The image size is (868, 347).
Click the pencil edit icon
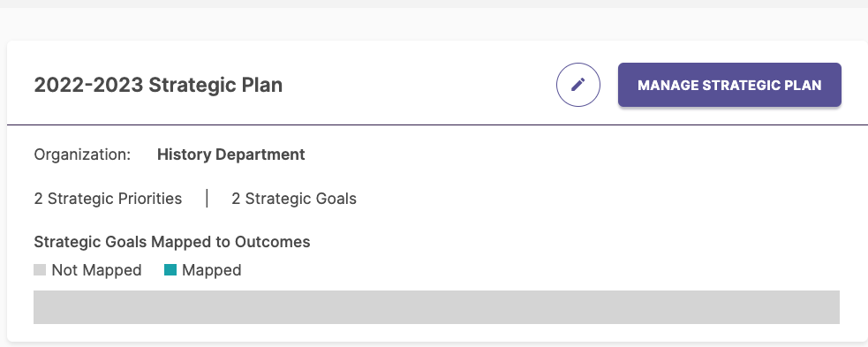point(577,85)
